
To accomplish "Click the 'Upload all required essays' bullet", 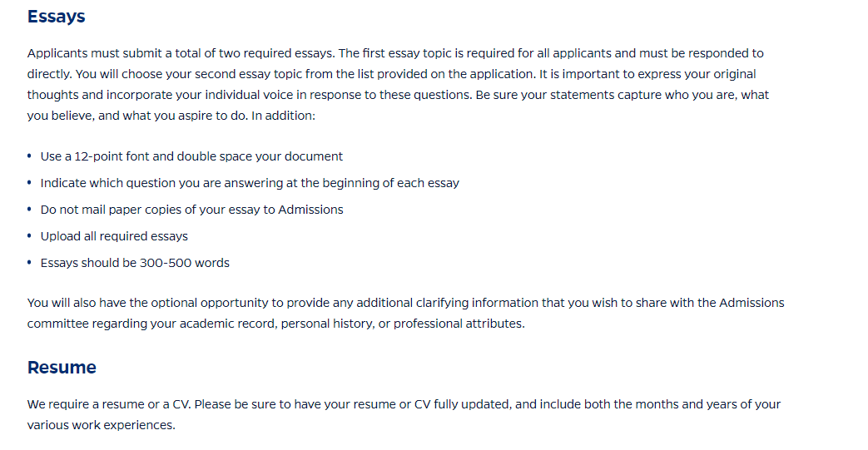I will (114, 236).
